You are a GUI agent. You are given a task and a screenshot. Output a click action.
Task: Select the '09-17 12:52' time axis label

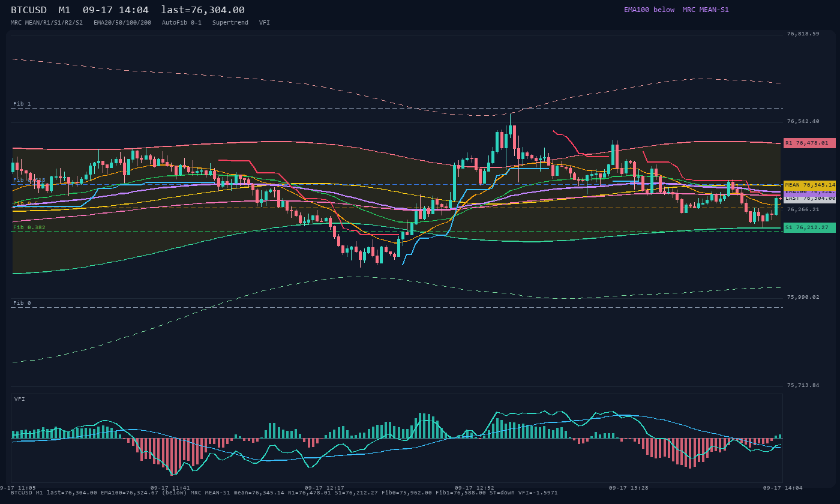pos(475,488)
